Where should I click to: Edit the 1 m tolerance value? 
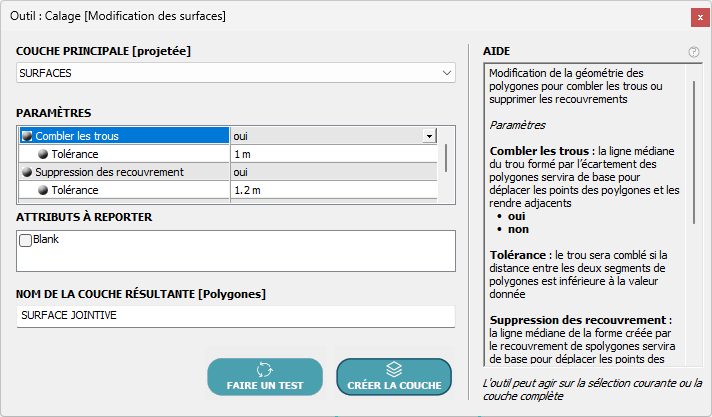(x=330, y=154)
